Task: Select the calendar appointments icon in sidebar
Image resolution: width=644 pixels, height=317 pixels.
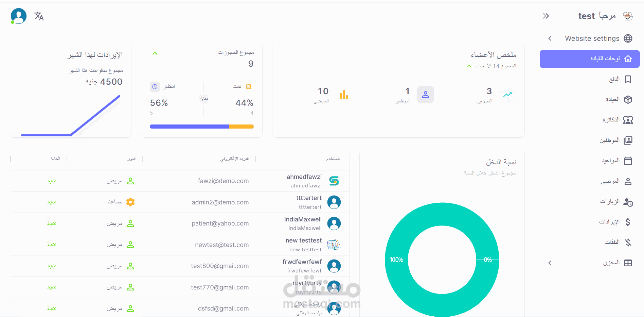Action: pyautogui.click(x=628, y=161)
